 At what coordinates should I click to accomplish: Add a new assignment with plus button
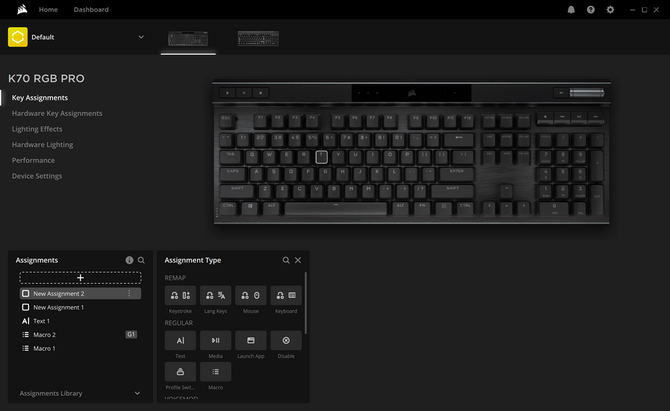[80, 278]
